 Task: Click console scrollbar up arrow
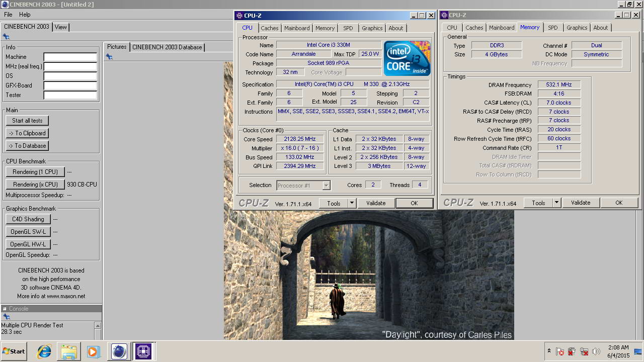tap(98, 325)
